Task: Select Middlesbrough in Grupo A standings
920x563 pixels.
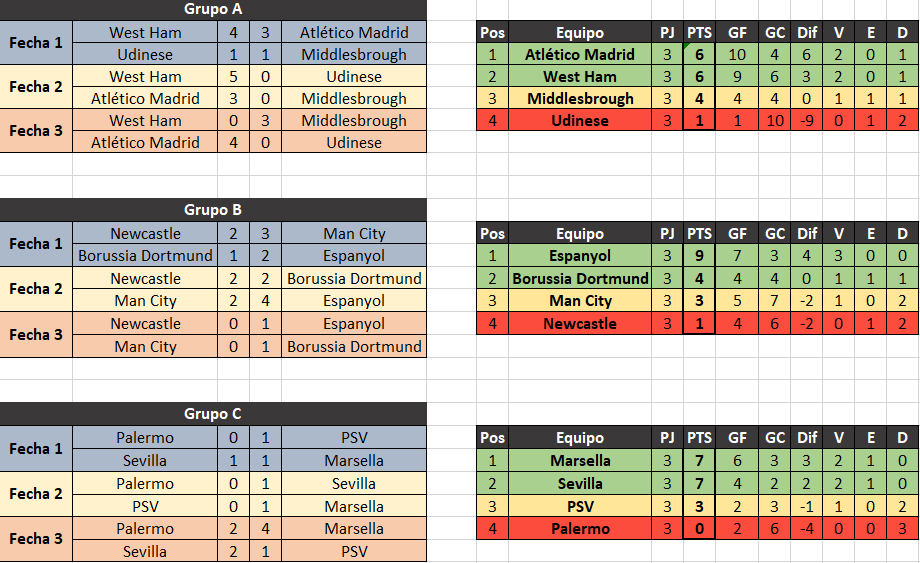Action: (x=580, y=99)
